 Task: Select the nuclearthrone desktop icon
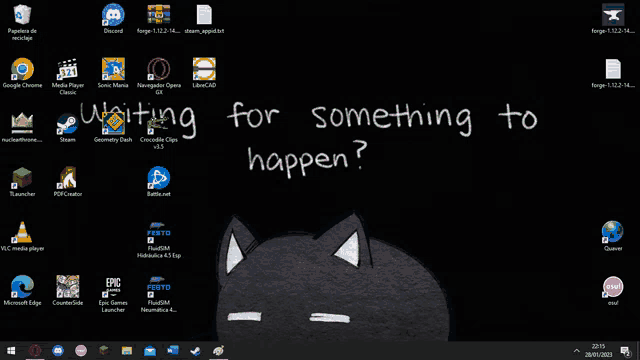point(22,128)
